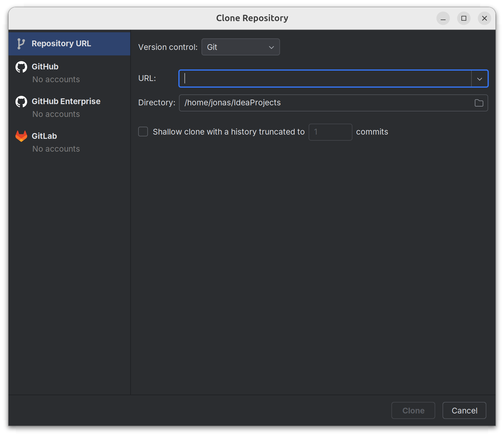This screenshot has width=504, height=436.
Task: Browse for directory using the folder icon
Action: pos(479,103)
